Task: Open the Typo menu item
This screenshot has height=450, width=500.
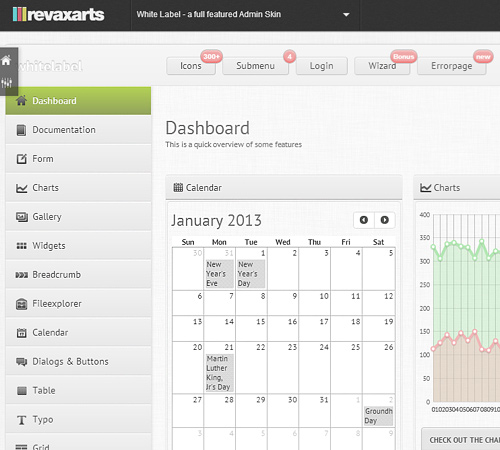Action: click(x=78, y=419)
